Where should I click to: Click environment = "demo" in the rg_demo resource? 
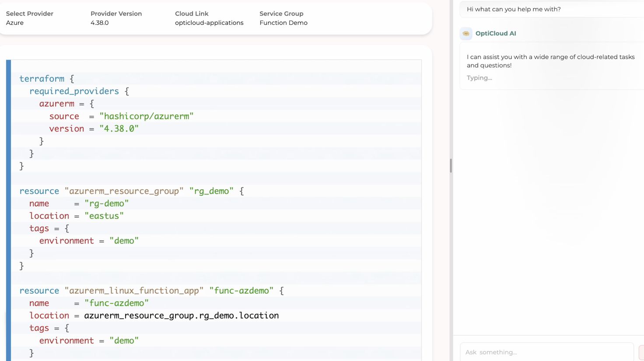89,241
